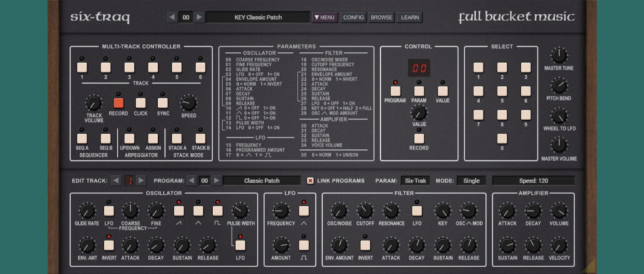Click the PARAM button in Control
The image size is (644, 274).
point(419,91)
